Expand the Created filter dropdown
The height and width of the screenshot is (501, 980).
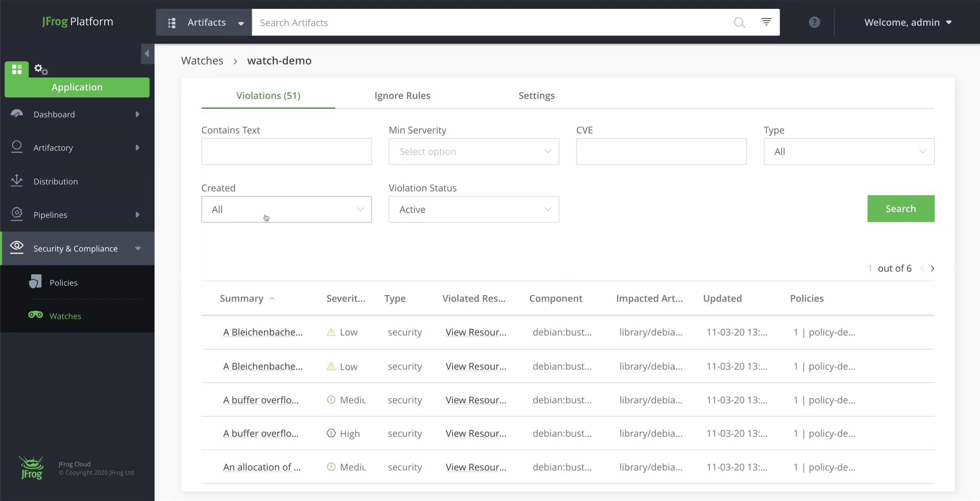[286, 209]
